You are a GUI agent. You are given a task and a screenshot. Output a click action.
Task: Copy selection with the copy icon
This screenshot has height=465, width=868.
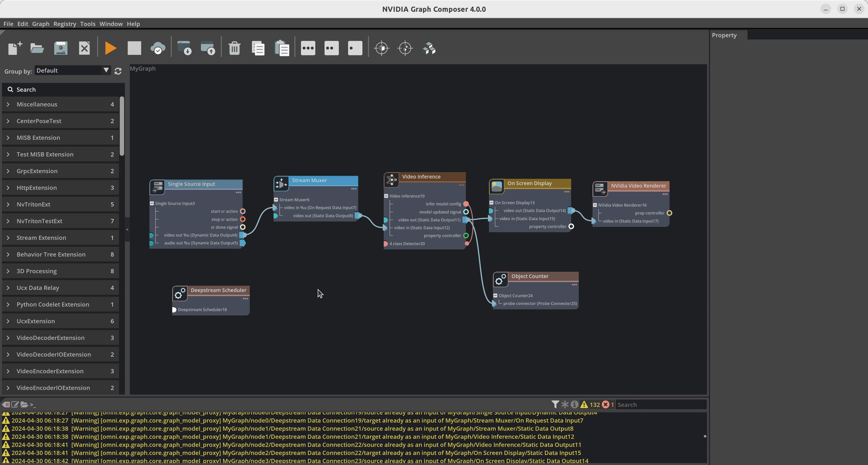[x=258, y=48]
